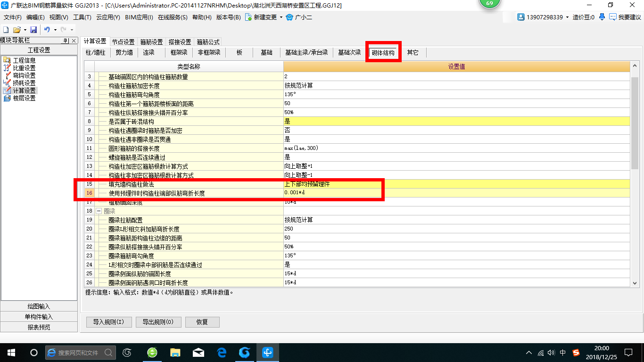Close the 模块导航栏 panel
This screenshot has height=362, width=644.
coord(74,41)
